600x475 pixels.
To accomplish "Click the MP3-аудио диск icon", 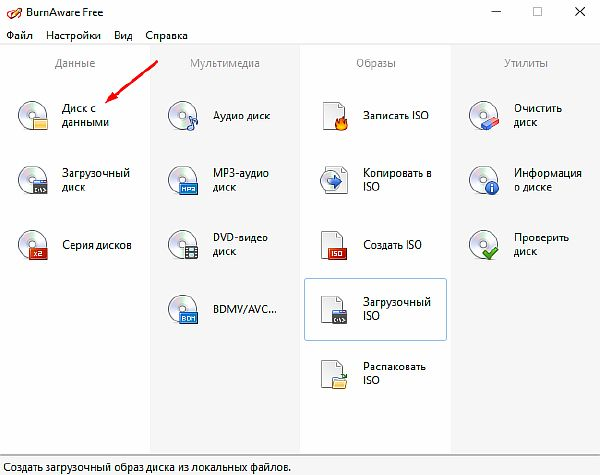I will point(183,180).
